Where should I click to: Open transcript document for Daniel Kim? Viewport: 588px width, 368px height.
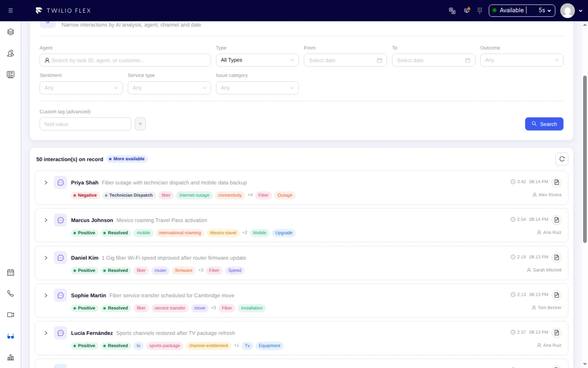[557, 257]
